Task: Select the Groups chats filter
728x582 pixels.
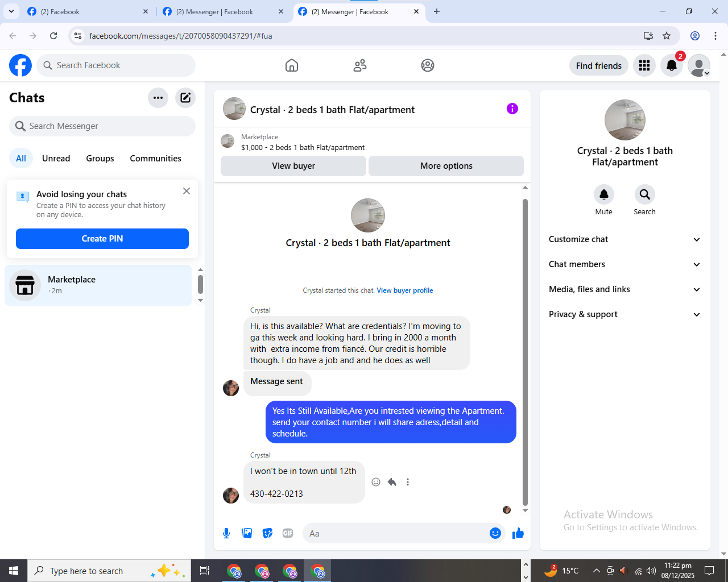Action: coord(100,159)
